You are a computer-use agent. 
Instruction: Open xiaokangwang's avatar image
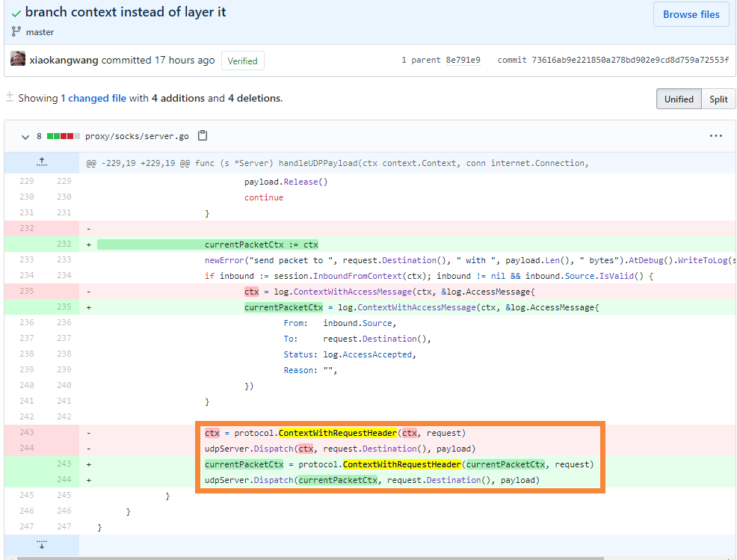click(18, 59)
